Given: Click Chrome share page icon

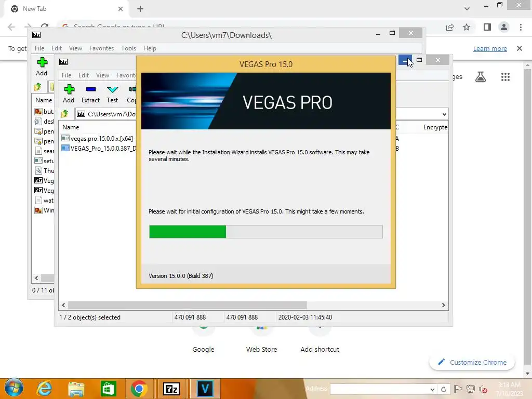Looking at the screenshot, I should click(x=450, y=27).
